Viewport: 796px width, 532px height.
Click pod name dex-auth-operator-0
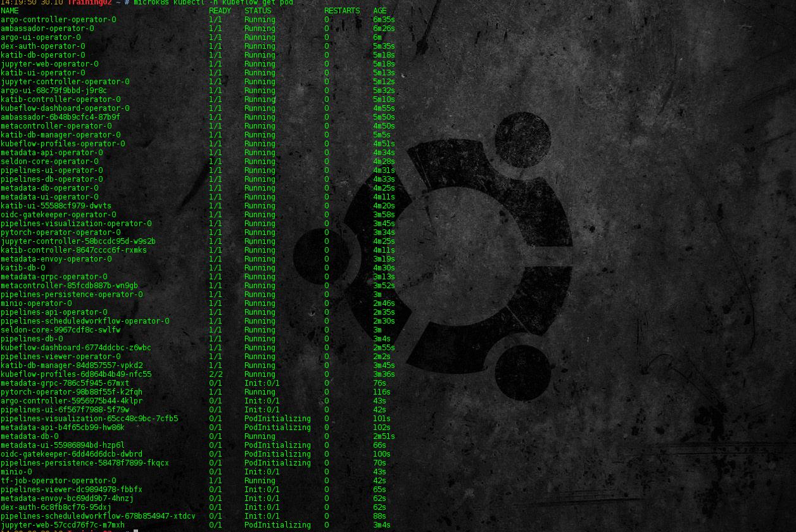(43, 46)
